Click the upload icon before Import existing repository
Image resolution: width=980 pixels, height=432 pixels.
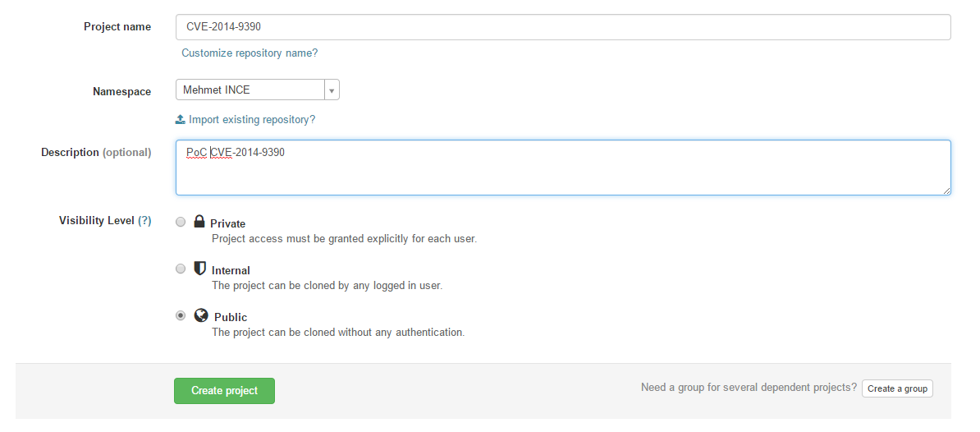point(181,119)
